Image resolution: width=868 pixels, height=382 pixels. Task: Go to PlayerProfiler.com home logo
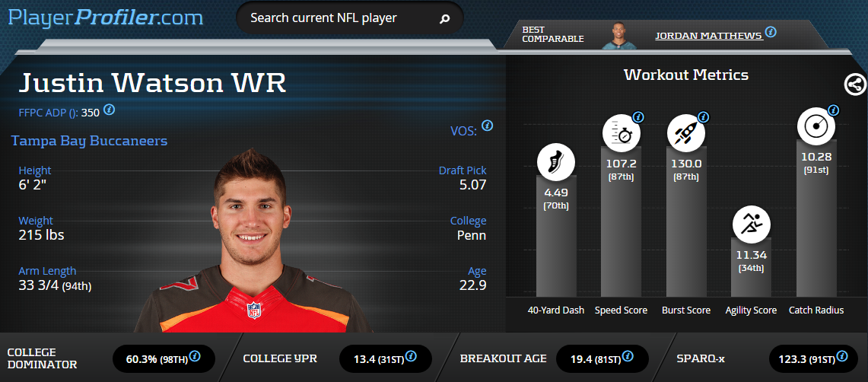pyautogui.click(x=105, y=18)
